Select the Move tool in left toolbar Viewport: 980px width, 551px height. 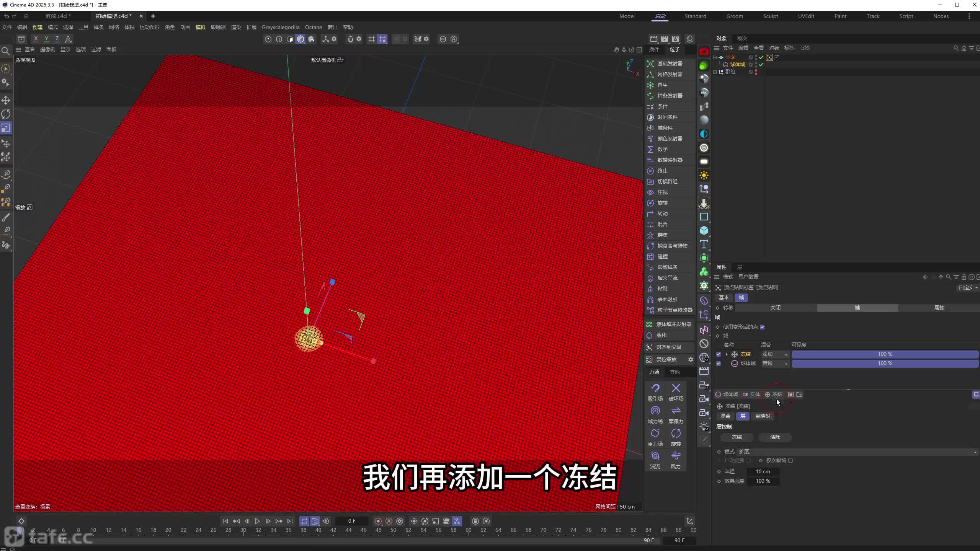(x=6, y=100)
